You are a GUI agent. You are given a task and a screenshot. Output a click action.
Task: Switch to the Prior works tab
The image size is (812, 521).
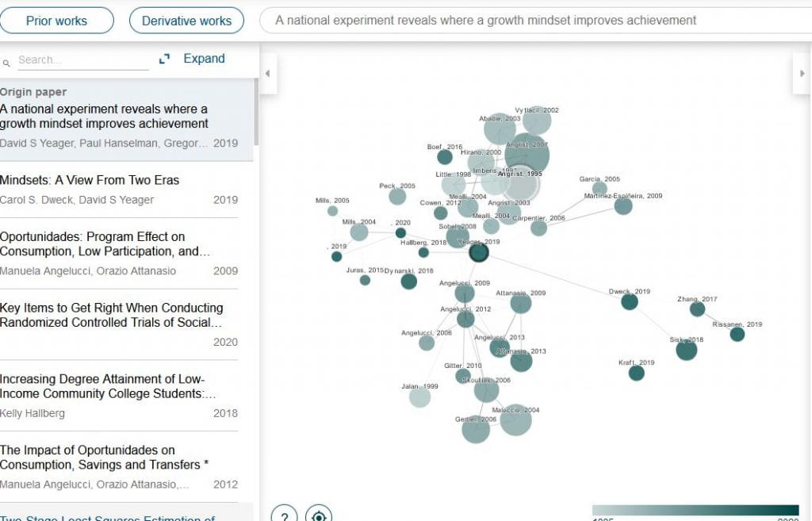tap(57, 21)
